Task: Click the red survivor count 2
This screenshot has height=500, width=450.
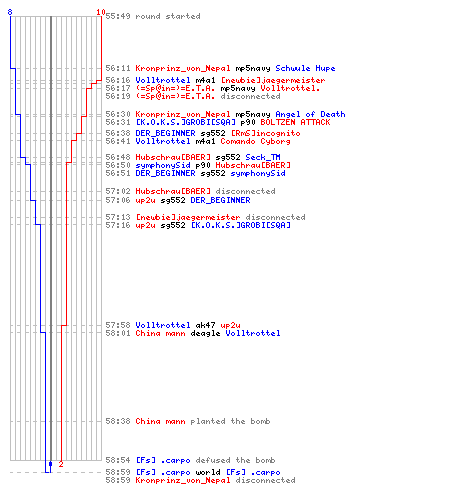Action: coord(61,464)
